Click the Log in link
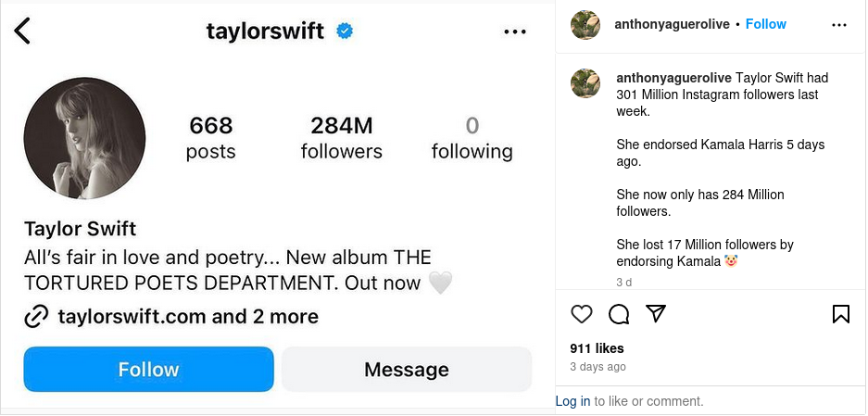 click(x=572, y=401)
